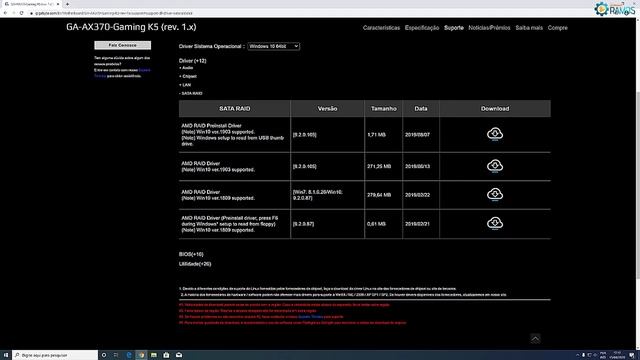Click the GA-AX370-Gaming K5 product title
The width and height of the screenshot is (640, 360).
(131, 27)
